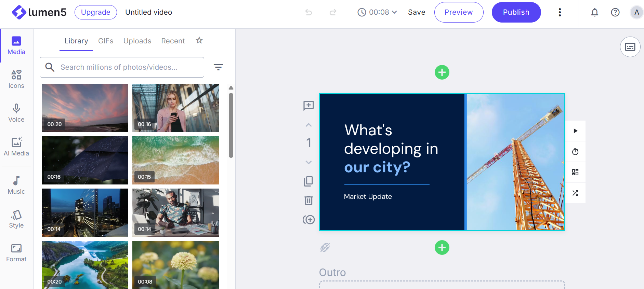Select the aerial beach waves video
This screenshot has height=289, width=644.
pyautogui.click(x=175, y=160)
